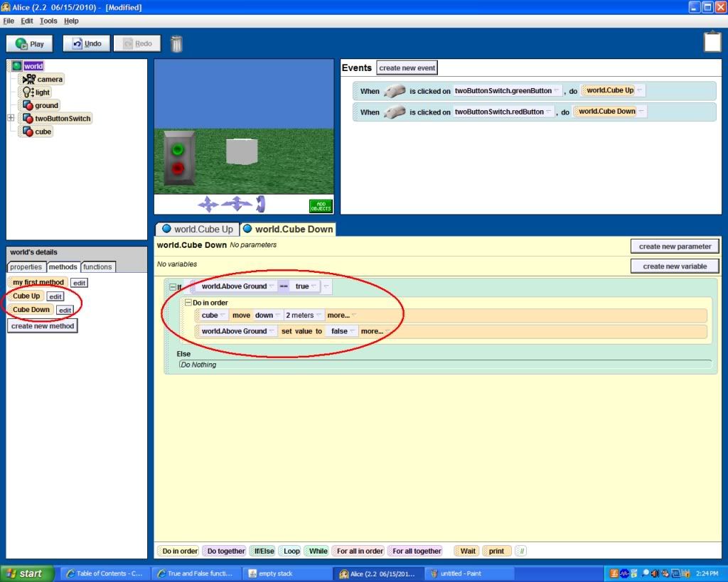The image size is (728, 582).
Task: Click create new variable button
Action: tap(675, 266)
